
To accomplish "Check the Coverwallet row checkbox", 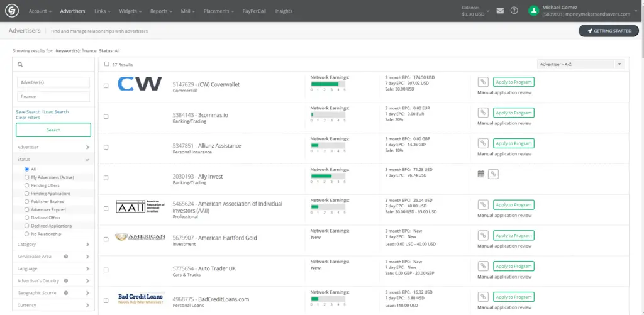I will click(x=106, y=86).
